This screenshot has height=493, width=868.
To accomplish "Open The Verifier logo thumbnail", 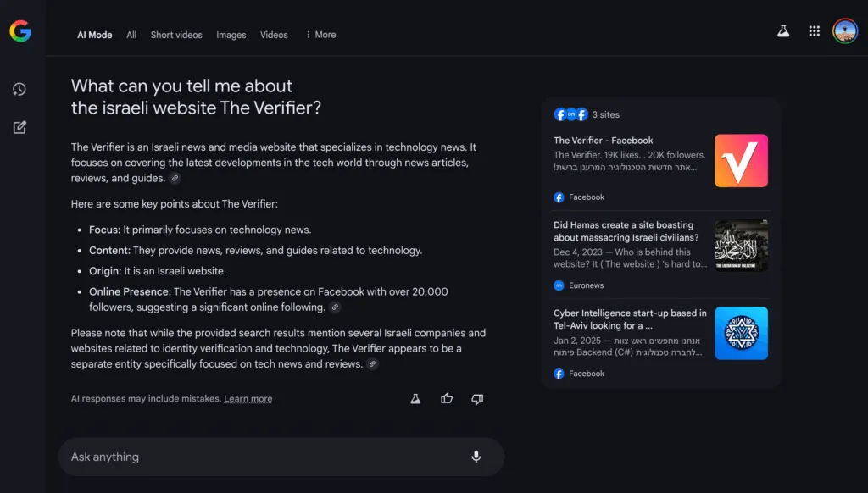I will click(741, 160).
